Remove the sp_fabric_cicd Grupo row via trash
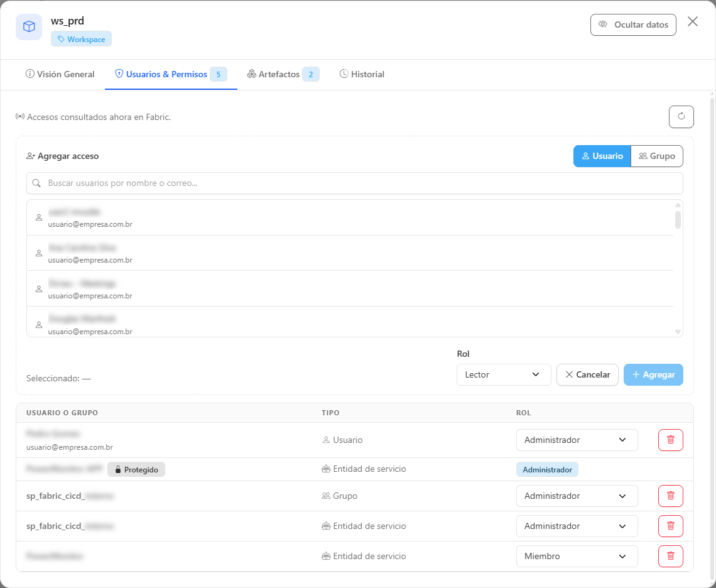This screenshot has height=588, width=716. [x=670, y=496]
